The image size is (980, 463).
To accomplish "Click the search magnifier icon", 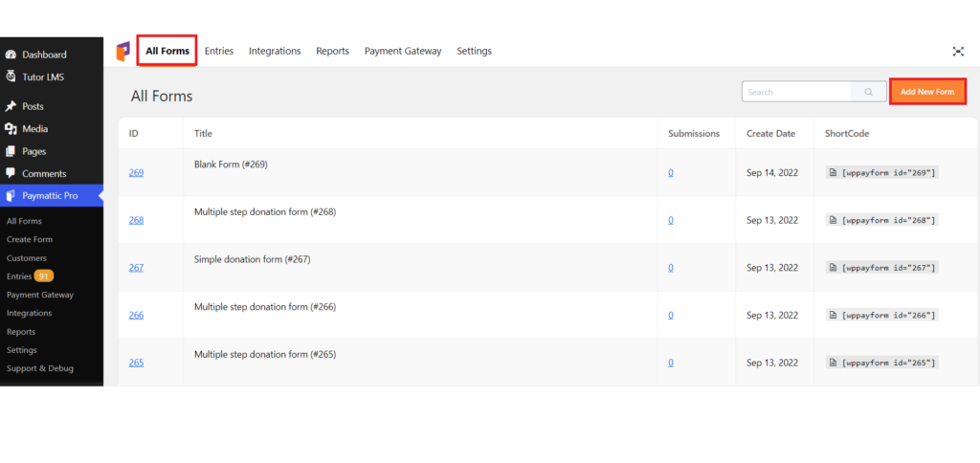I will 869,92.
